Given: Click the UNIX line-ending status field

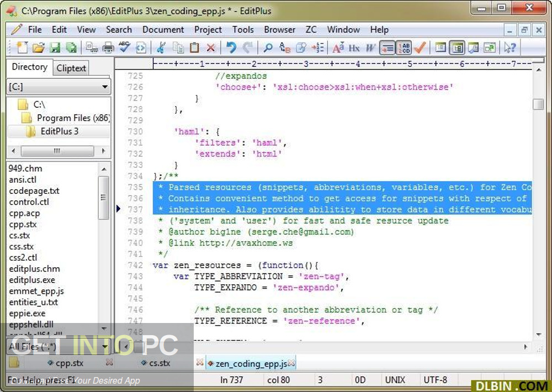Looking at the screenshot, I should point(395,380).
